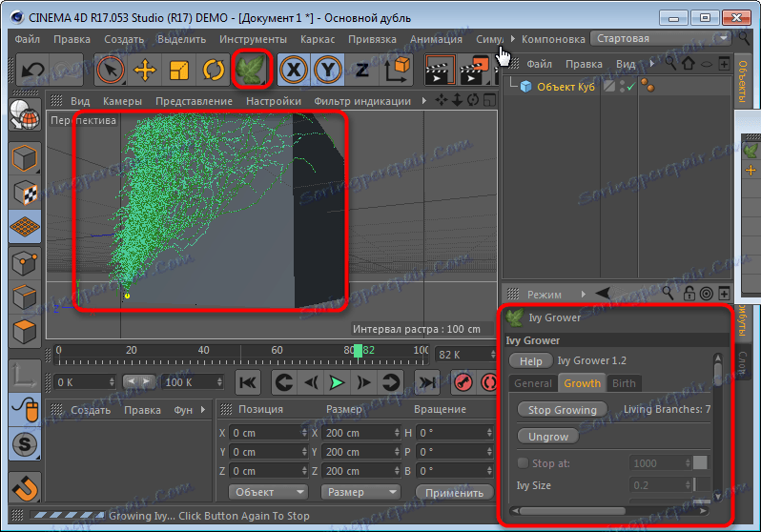
Task: Switch to the Birth tab
Action: tap(624, 383)
